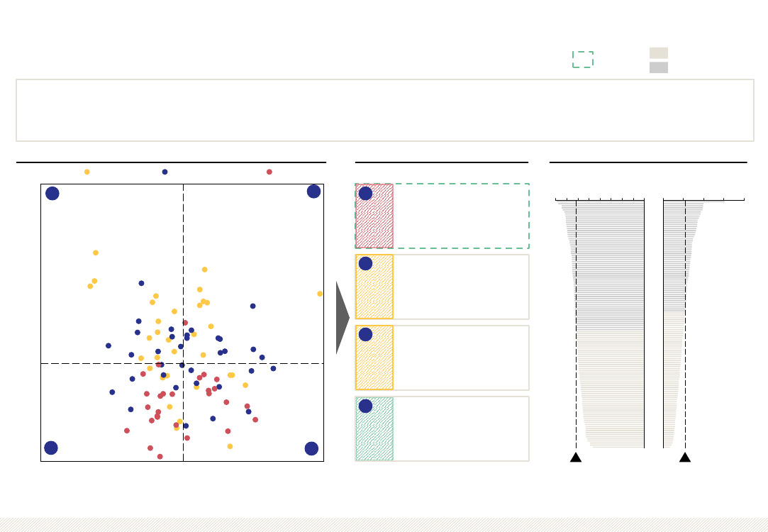Click the gray legend swatch below the beige swatch
The image size is (768, 532).
[x=659, y=67]
